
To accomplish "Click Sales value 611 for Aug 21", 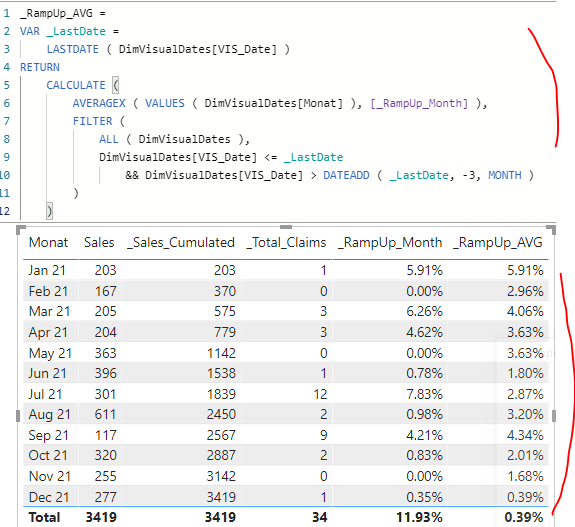I will click(x=105, y=414).
